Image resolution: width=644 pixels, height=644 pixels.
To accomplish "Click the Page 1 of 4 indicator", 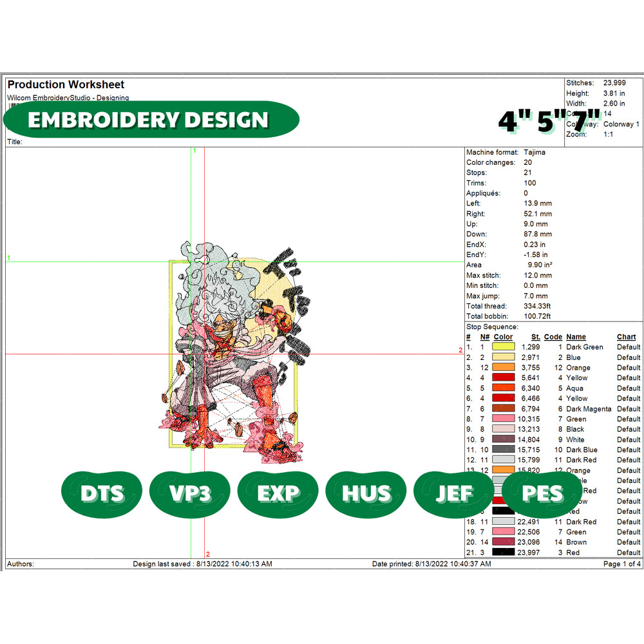I will click(621, 564).
